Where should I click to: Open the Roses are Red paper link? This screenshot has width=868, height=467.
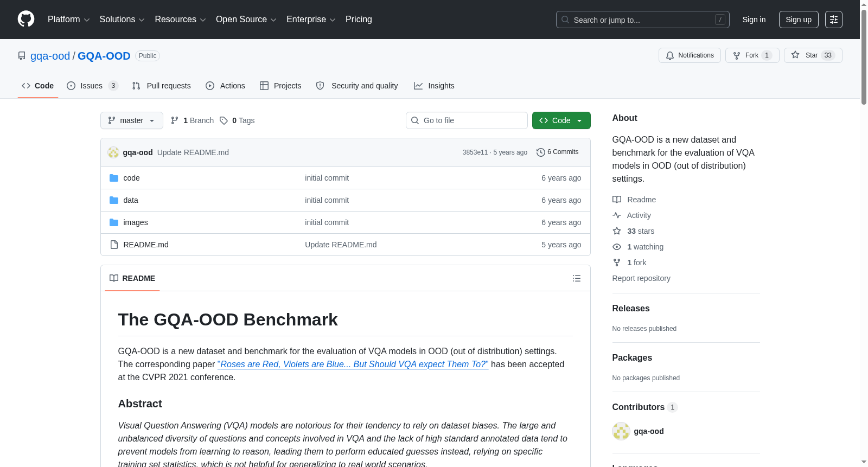353,364
